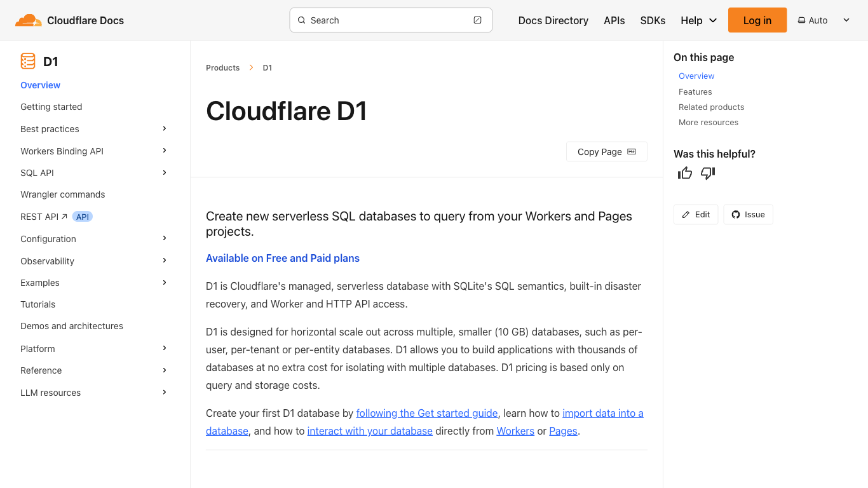Click the breadcrumb arrow after Products
Screen dimensions: 868x488
(x=252, y=67)
